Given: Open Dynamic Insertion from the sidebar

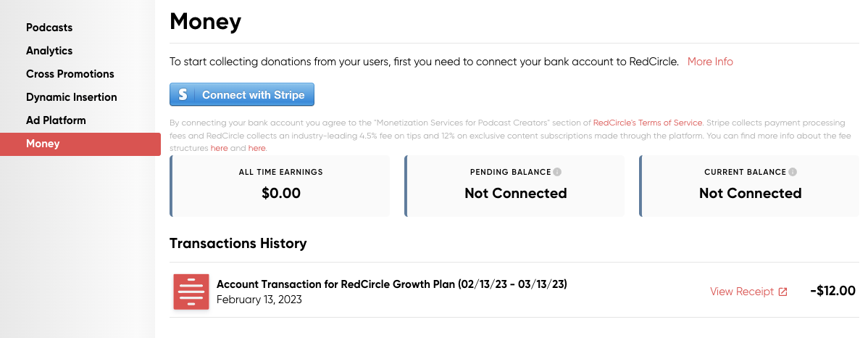Looking at the screenshot, I should coord(72,97).
